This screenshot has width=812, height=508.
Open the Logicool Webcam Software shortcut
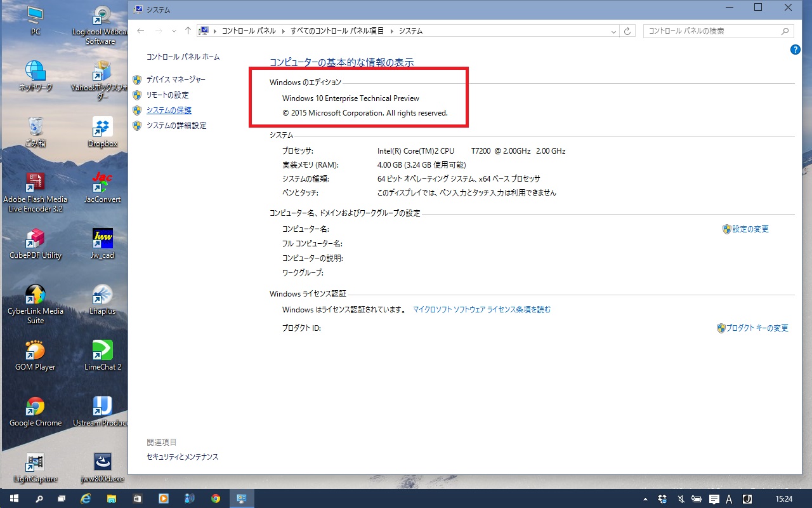pyautogui.click(x=101, y=25)
